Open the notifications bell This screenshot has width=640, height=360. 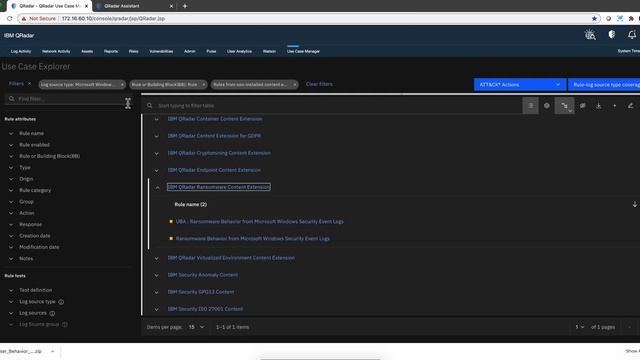(x=632, y=35)
